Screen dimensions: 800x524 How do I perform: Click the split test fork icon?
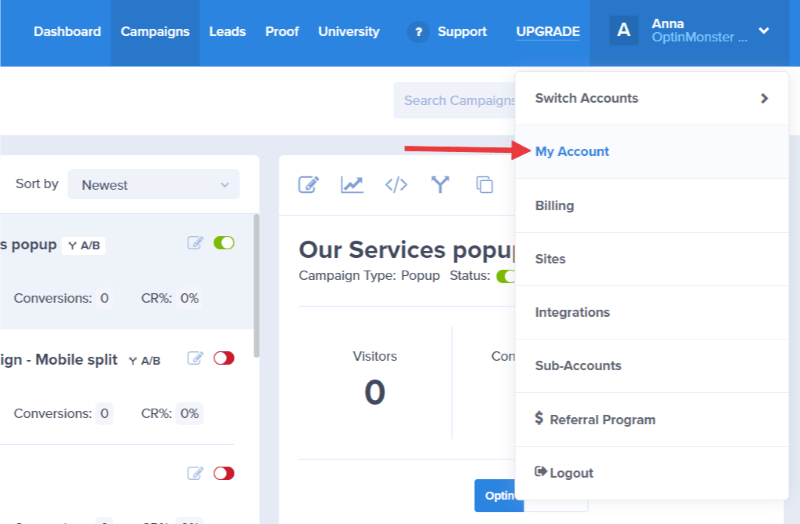pyautogui.click(x=440, y=184)
